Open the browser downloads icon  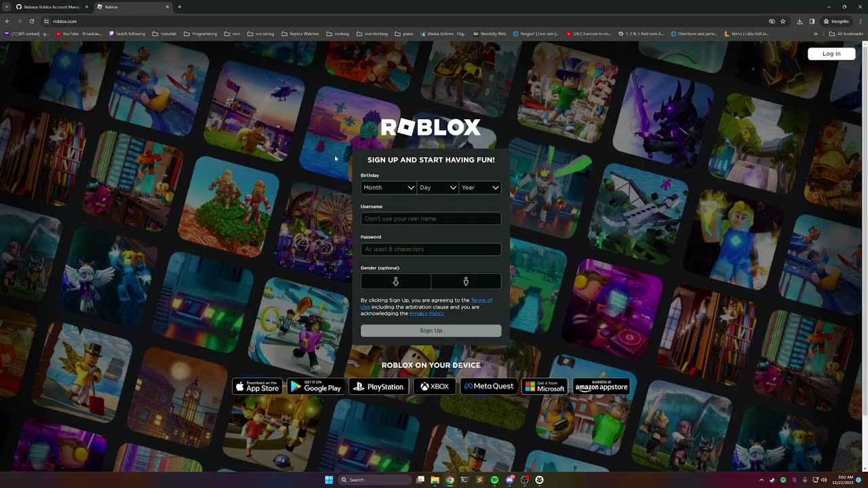(800, 21)
